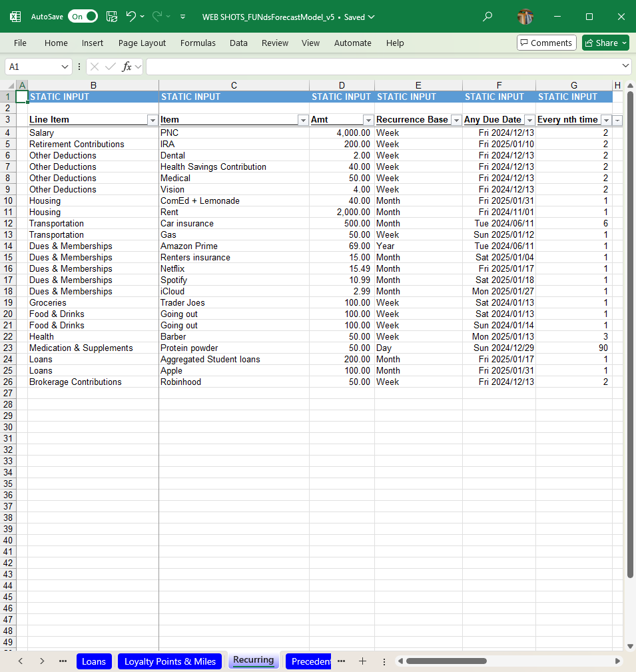Open the Insert ribbon tab
Image resolution: width=636 pixels, height=672 pixels.
point(93,43)
